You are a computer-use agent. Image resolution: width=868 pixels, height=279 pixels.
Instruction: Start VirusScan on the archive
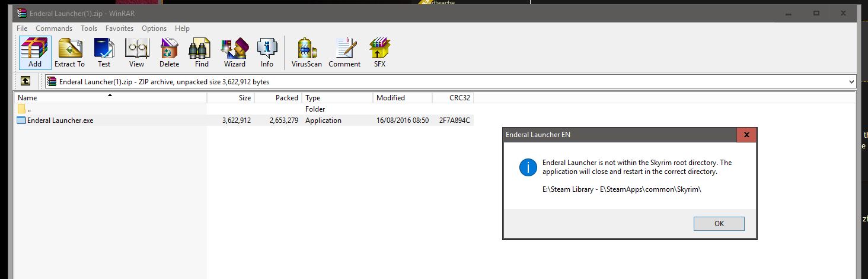pos(307,53)
